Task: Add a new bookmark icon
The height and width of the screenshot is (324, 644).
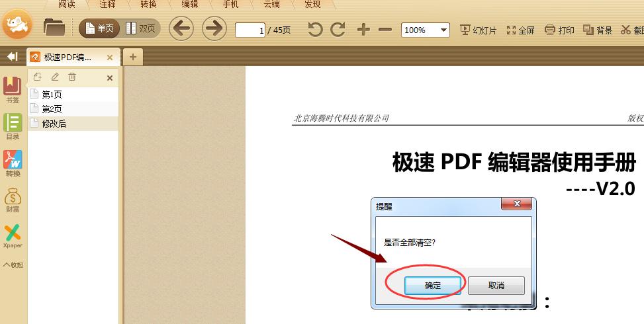Action: pos(37,77)
